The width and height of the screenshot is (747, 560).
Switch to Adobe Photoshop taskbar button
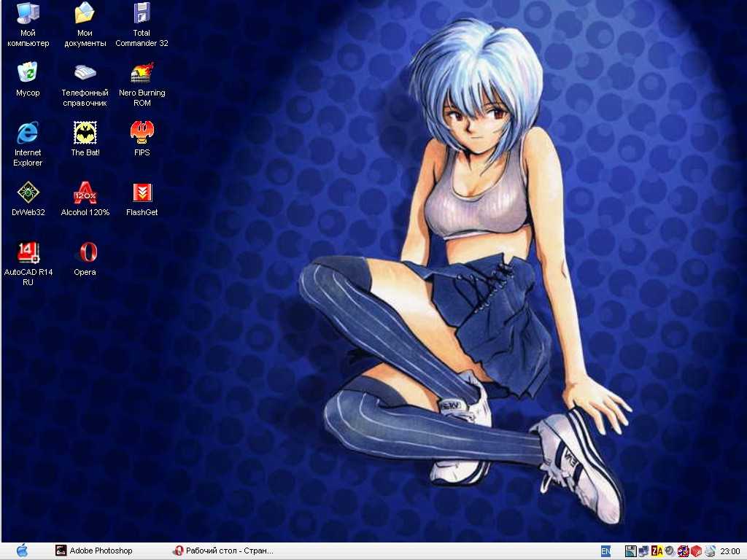tap(94, 551)
